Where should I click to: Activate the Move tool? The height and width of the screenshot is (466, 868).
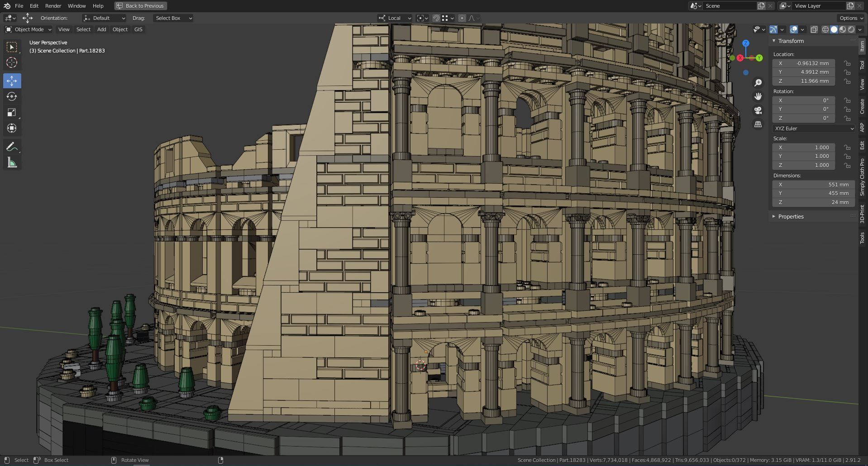point(12,81)
